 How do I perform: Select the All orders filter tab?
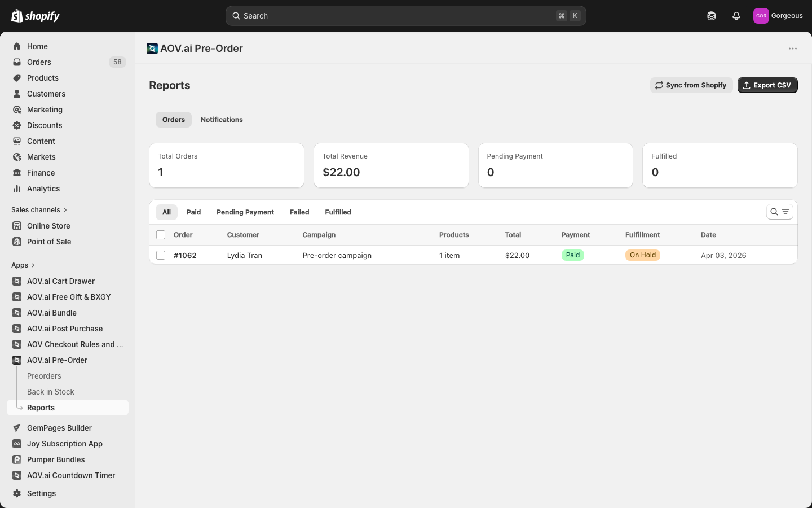tap(166, 212)
